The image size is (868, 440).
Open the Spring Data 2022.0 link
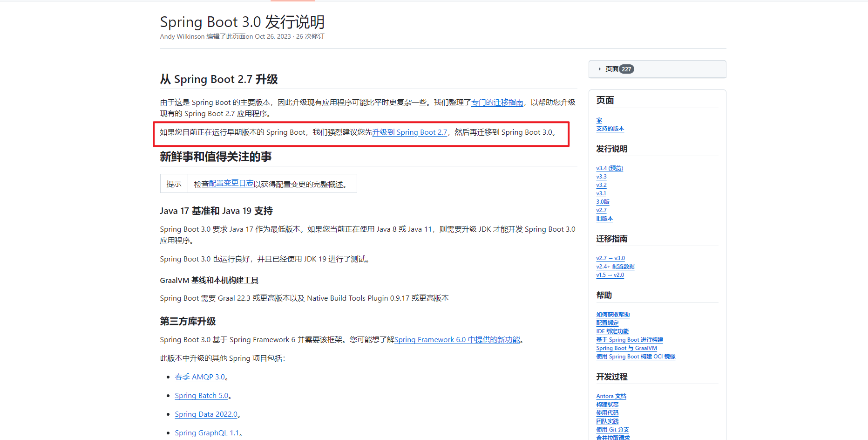pos(206,414)
